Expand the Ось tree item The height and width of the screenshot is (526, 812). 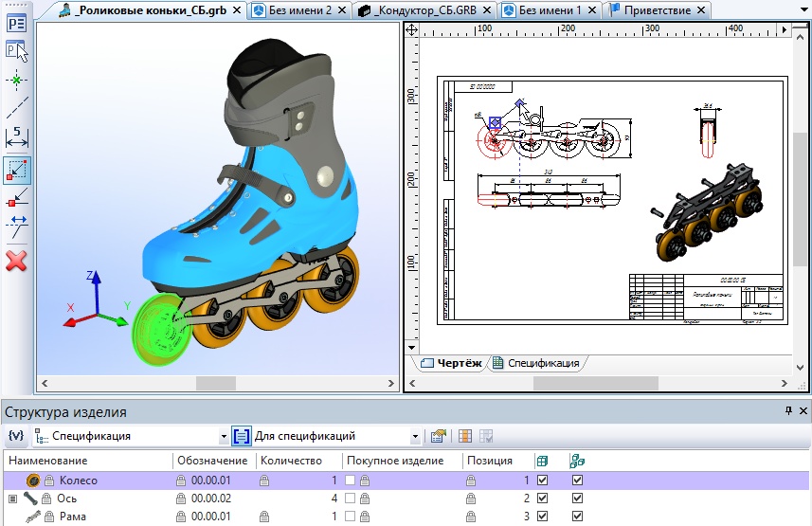(12, 498)
